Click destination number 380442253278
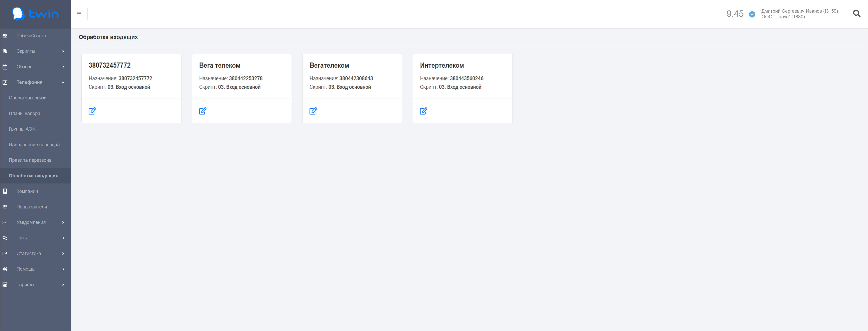The image size is (868, 331). click(246, 79)
